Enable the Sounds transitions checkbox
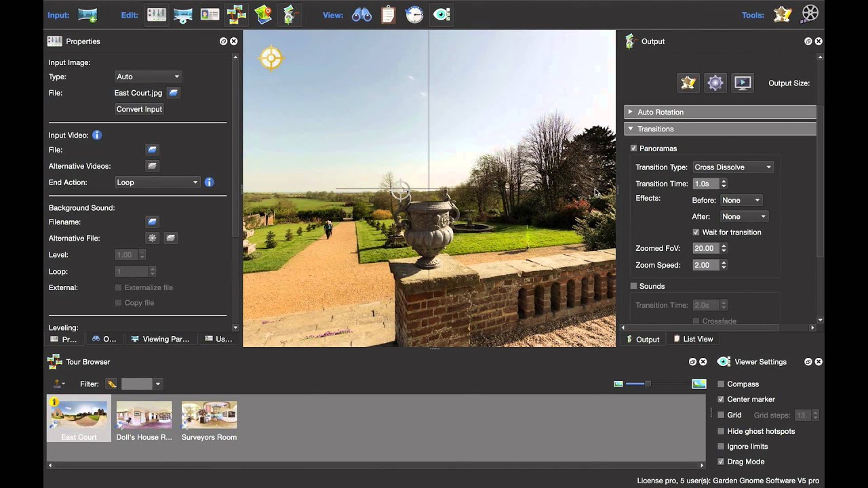The height and width of the screenshot is (488, 868). coord(633,286)
